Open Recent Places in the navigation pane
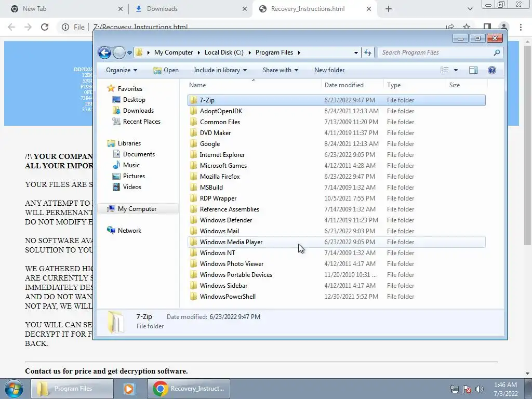 pyautogui.click(x=142, y=122)
